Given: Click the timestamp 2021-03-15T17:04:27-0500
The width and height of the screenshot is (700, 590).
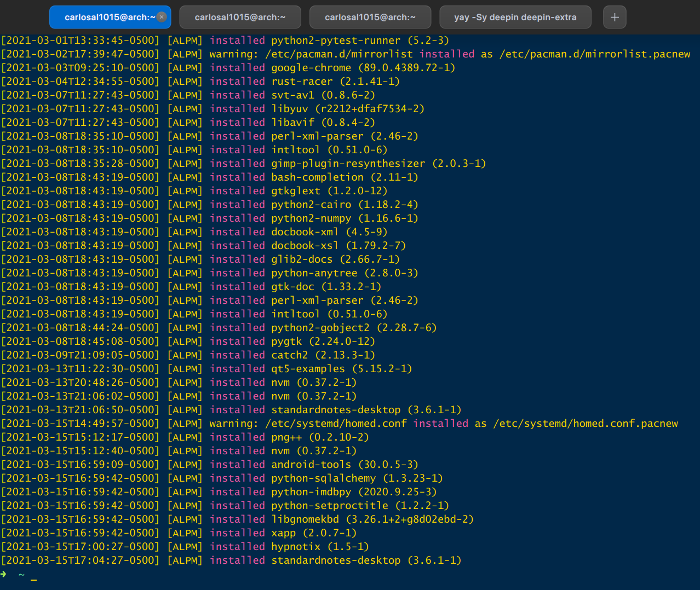Looking at the screenshot, I should tap(80, 560).
